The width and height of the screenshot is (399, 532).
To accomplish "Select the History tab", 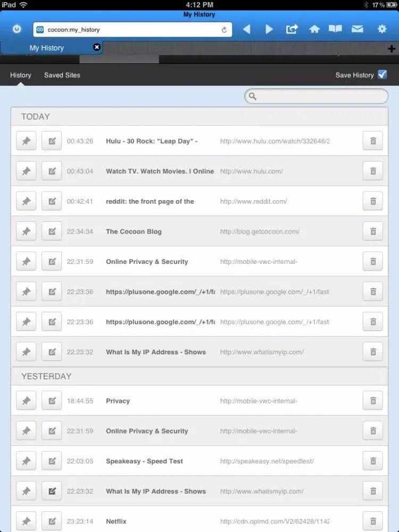I will coord(21,75).
